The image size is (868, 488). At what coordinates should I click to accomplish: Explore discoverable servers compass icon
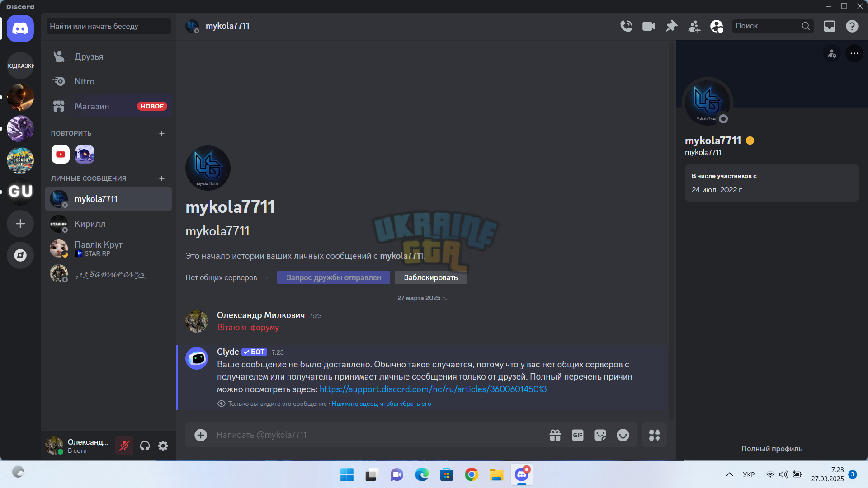click(20, 255)
